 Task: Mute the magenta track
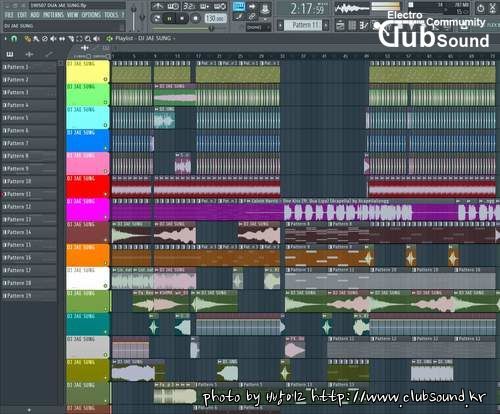(106, 217)
